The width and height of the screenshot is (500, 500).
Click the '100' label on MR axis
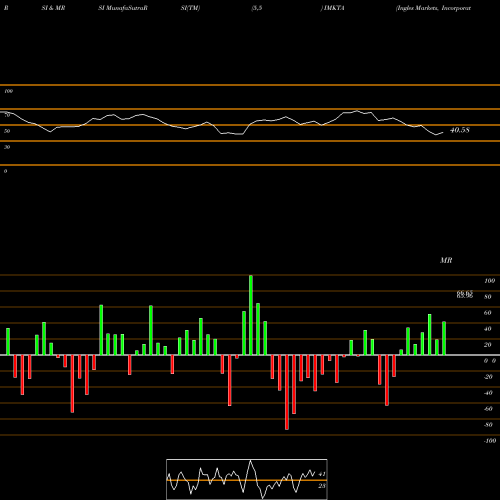pos(489,281)
